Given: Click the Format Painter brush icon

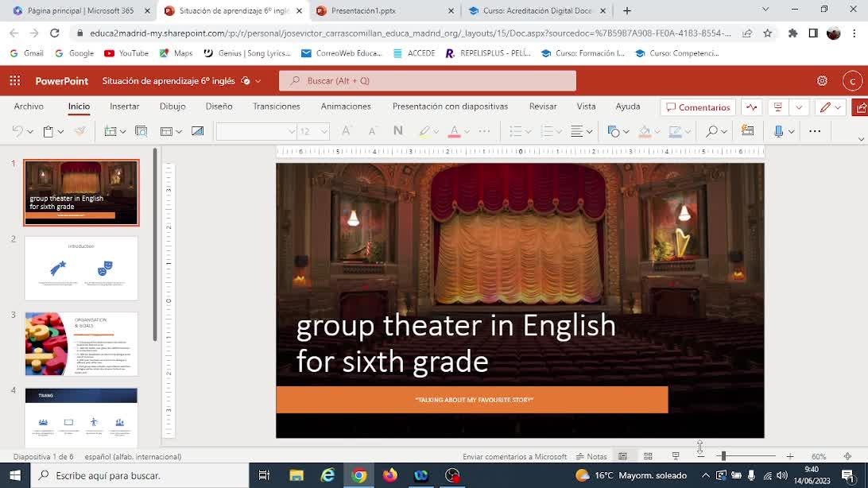Looking at the screenshot, I should click(80, 131).
